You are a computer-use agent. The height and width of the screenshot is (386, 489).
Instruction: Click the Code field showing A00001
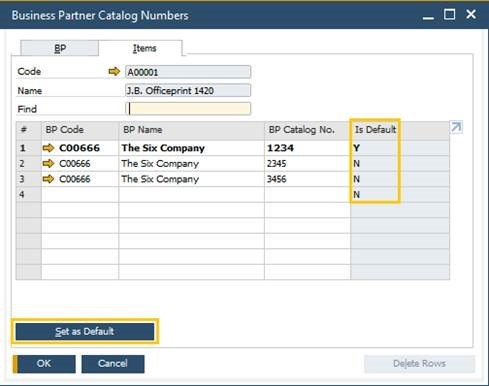188,72
